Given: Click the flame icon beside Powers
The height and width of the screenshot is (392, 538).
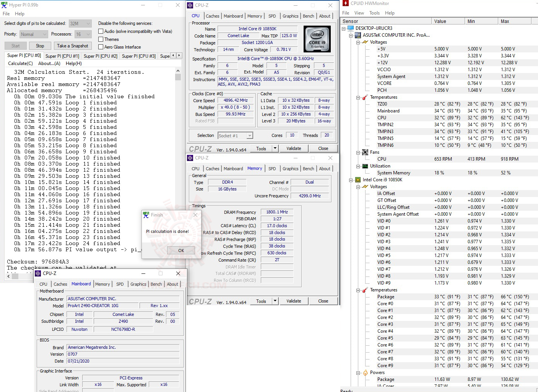Looking at the screenshot, I should 365,372.
